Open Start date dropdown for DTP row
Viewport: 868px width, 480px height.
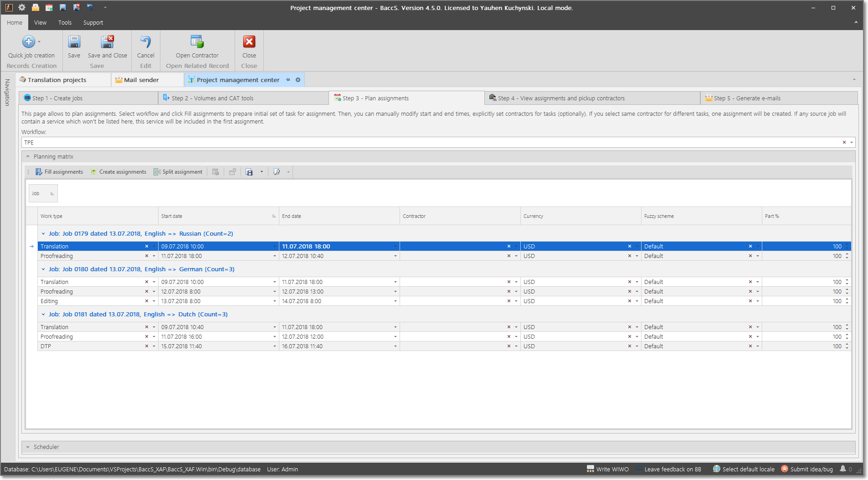click(x=274, y=346)
